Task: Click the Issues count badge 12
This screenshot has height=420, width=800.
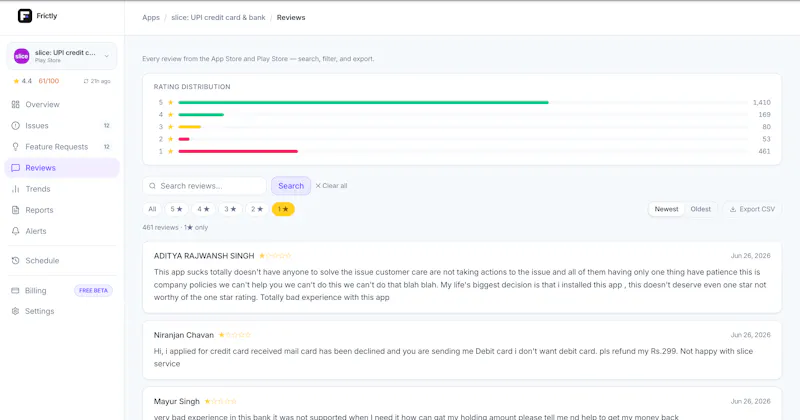Action: (107, 126)
